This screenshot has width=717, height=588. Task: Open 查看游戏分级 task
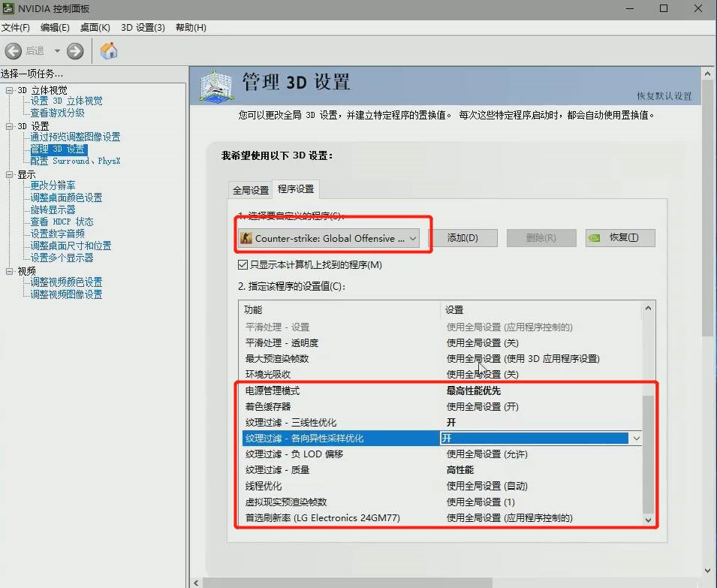[x=57, y=113]
